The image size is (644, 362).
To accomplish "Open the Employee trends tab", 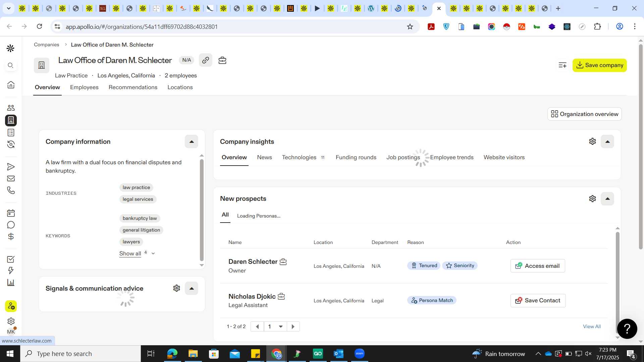I will 451,157.
